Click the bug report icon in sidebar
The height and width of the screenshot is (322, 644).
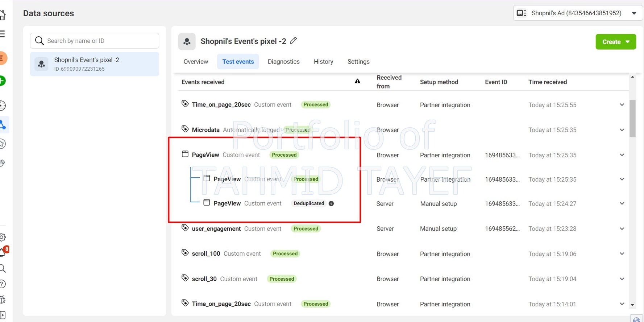click(2, 300)
